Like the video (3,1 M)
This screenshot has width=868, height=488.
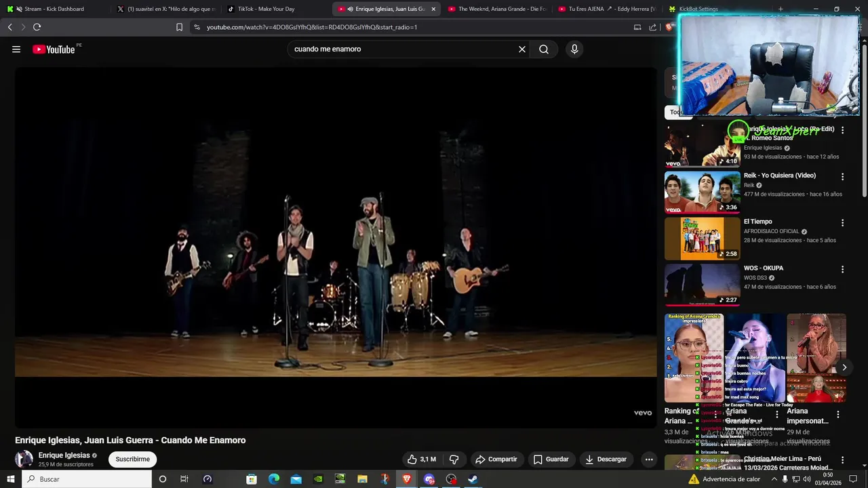pos(421,460)
